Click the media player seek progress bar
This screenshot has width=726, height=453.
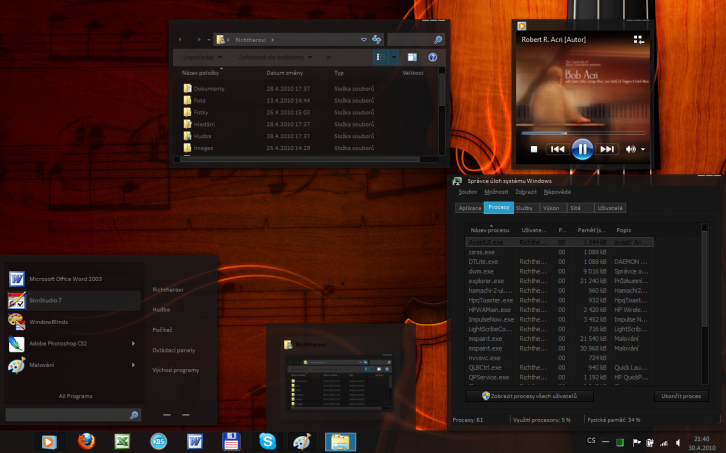click(x=583, y=133)
